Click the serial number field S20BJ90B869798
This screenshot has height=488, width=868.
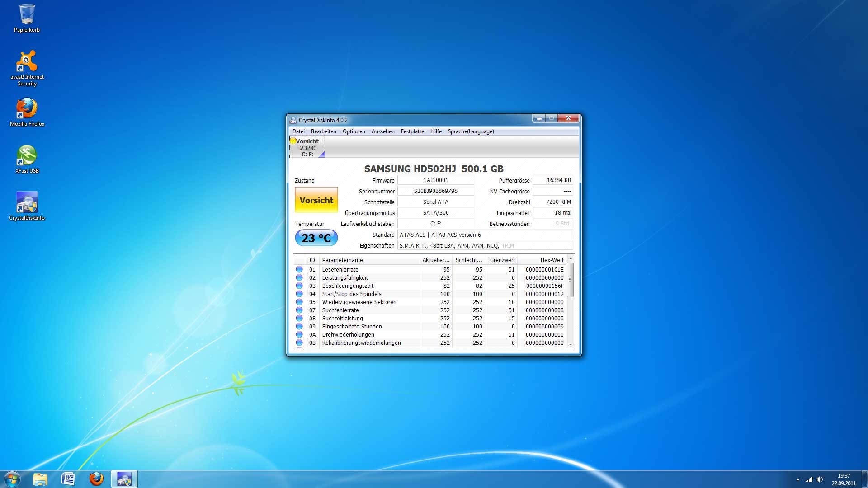[x=436, y=191]
